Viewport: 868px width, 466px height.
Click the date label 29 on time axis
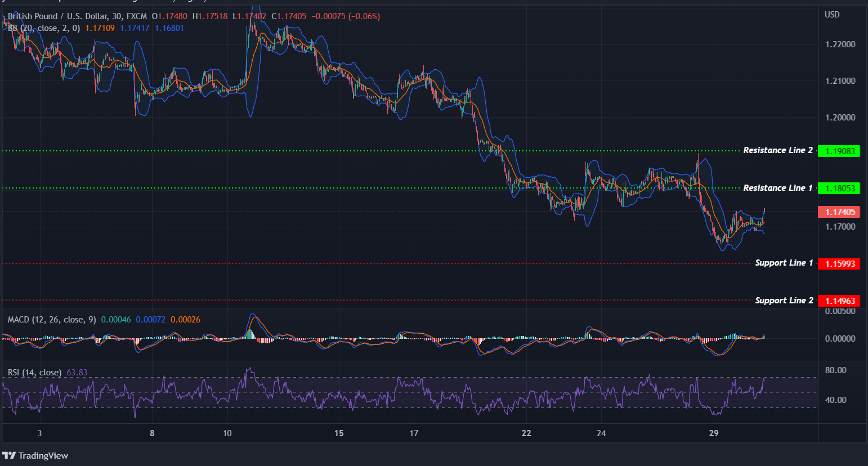click(x=713, y=433)
